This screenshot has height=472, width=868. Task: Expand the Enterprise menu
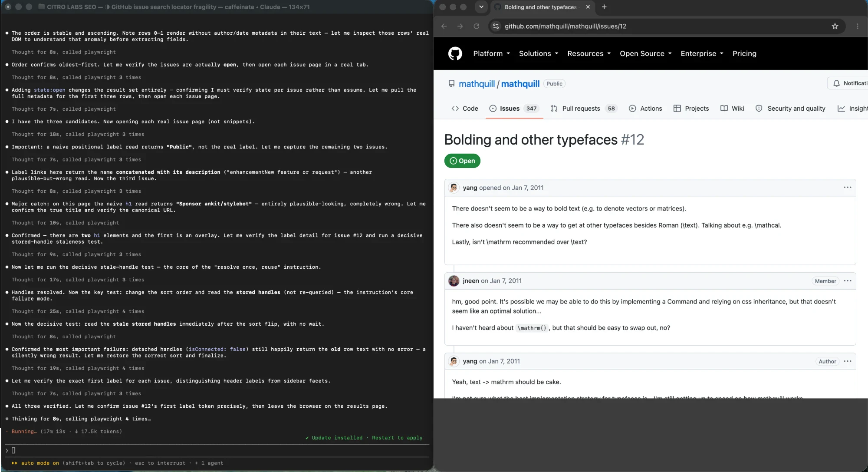tap(702, 53)
